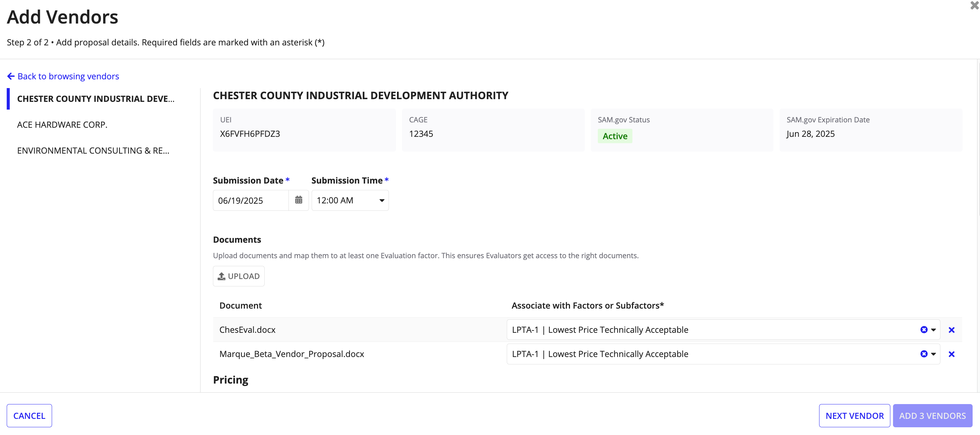The image size is (980, 435).
Task: Remove the ChesEval.docx document row
Action: point(951,330)
